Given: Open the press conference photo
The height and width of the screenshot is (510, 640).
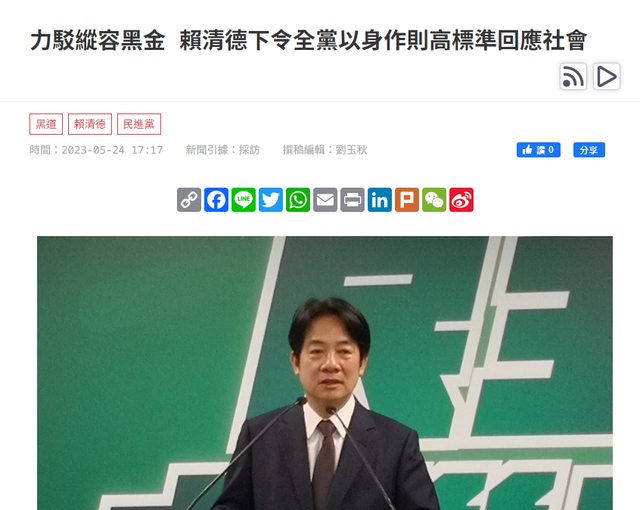Looking at the screenshot, I should 325,373.
